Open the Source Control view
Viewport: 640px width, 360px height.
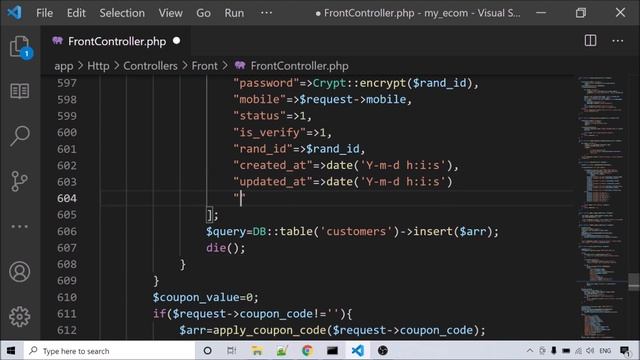[19, 181]
